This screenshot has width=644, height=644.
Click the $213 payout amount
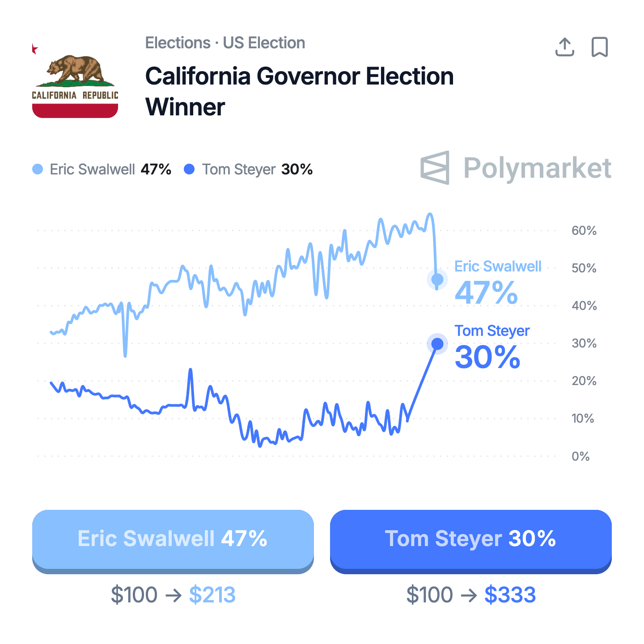(212, 595)
